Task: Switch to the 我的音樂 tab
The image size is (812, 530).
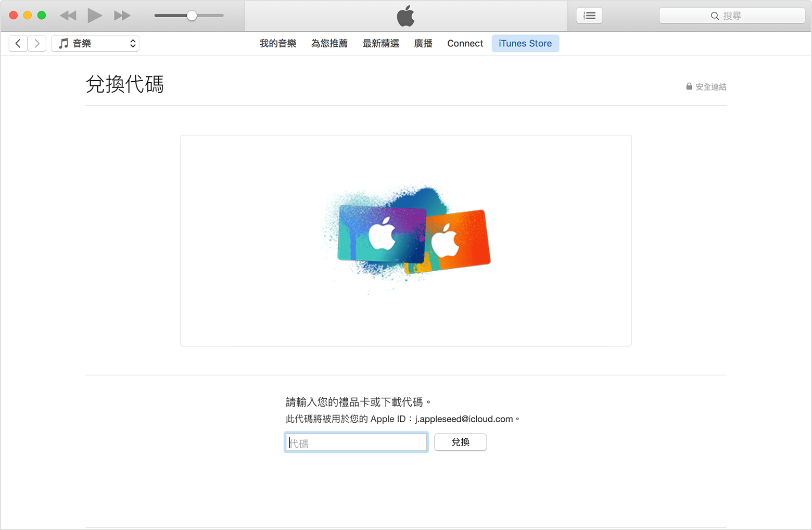Action: tap(278, 43)
